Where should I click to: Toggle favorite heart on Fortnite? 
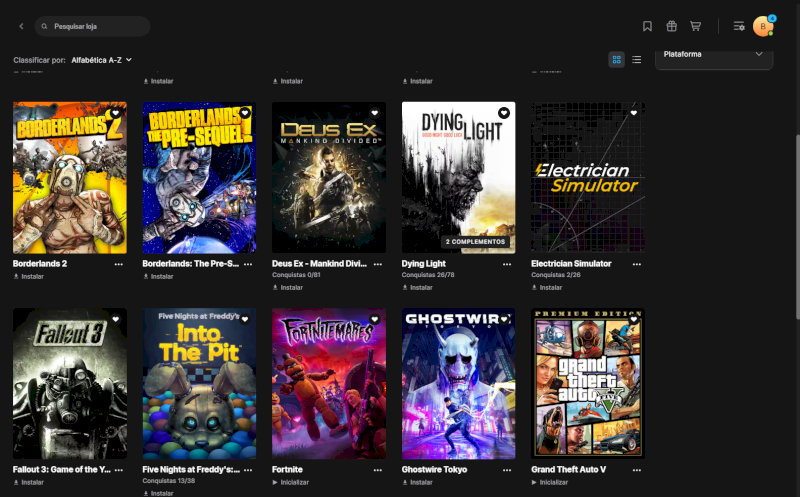(x=374, y=319)
